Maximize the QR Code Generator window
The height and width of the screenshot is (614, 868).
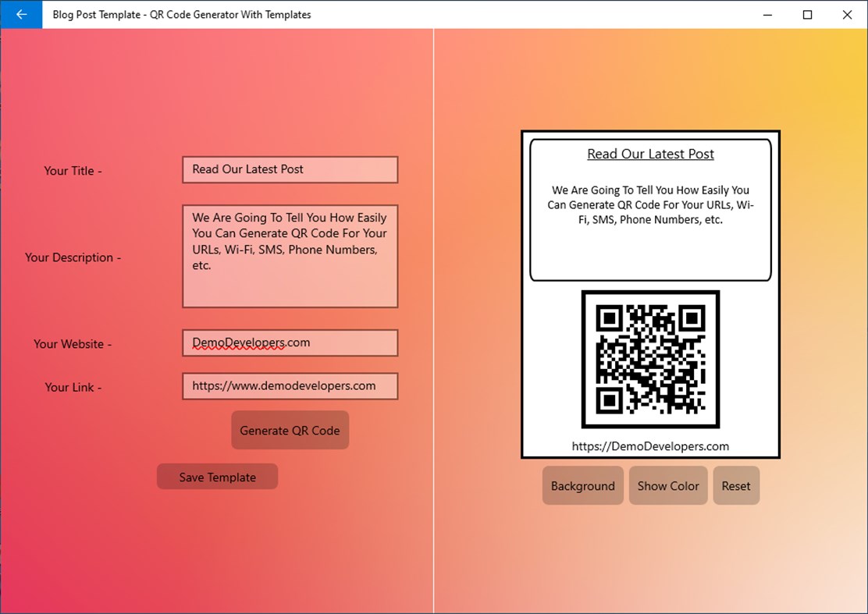[x=808, y=14]
